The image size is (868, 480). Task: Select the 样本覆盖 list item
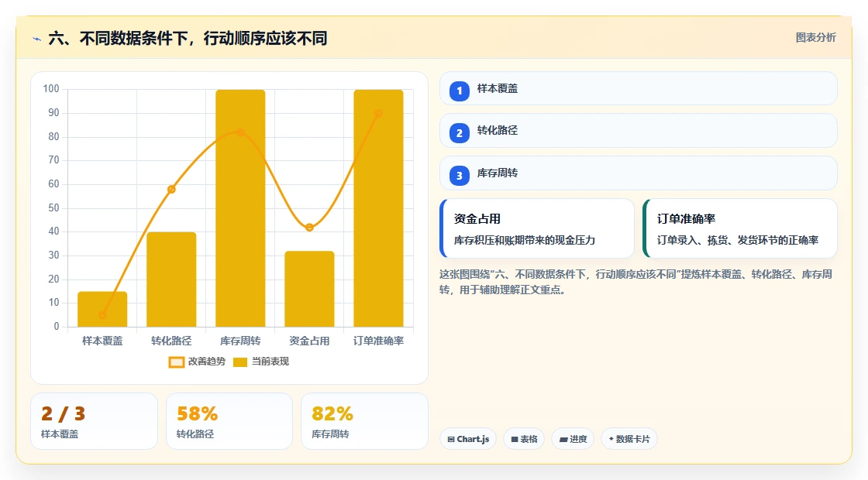639,88
